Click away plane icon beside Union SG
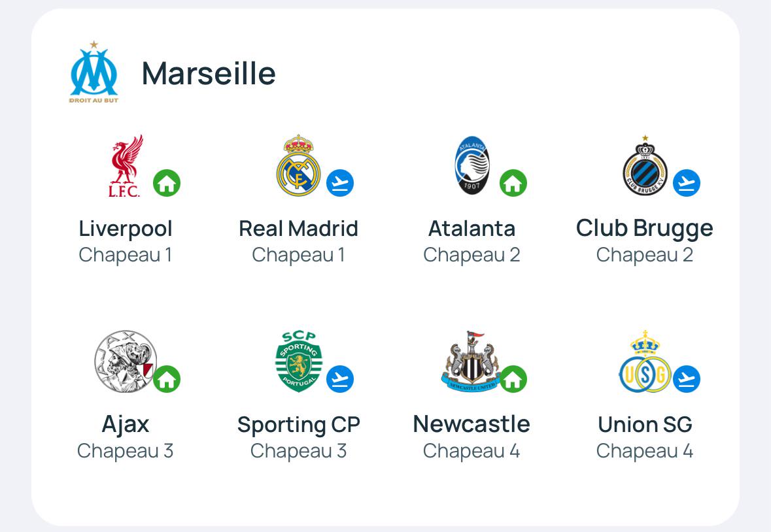 point(687,378)
